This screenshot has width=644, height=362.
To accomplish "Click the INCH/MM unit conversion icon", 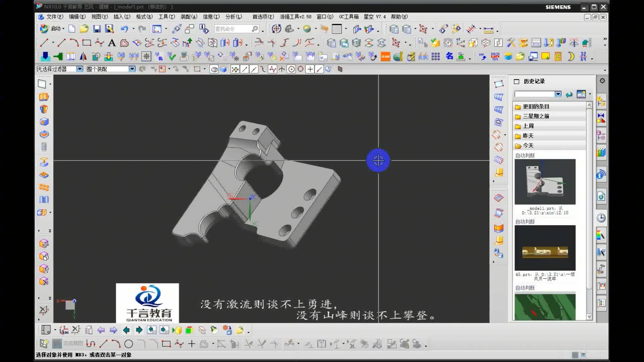I will 495,57.
